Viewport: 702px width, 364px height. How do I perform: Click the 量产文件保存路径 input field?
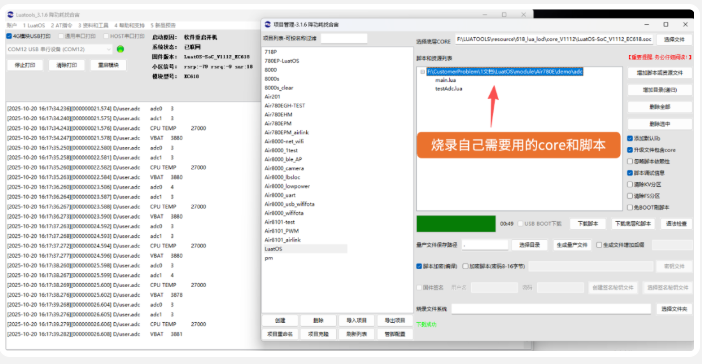pos(485,245)
